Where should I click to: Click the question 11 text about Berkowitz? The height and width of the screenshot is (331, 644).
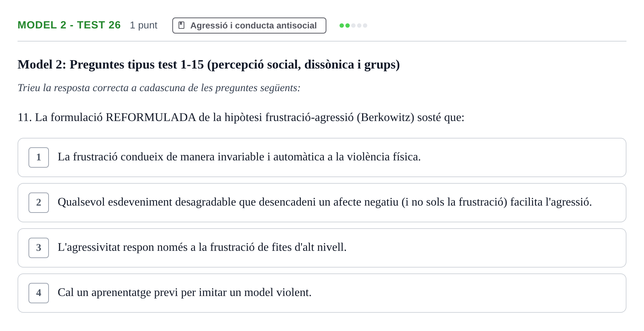point(241,117)
